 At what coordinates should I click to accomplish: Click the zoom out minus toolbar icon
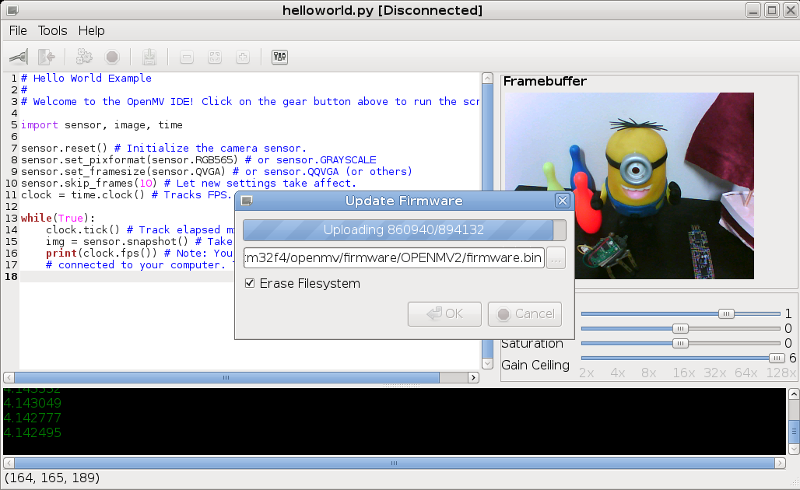pos(187,58)
